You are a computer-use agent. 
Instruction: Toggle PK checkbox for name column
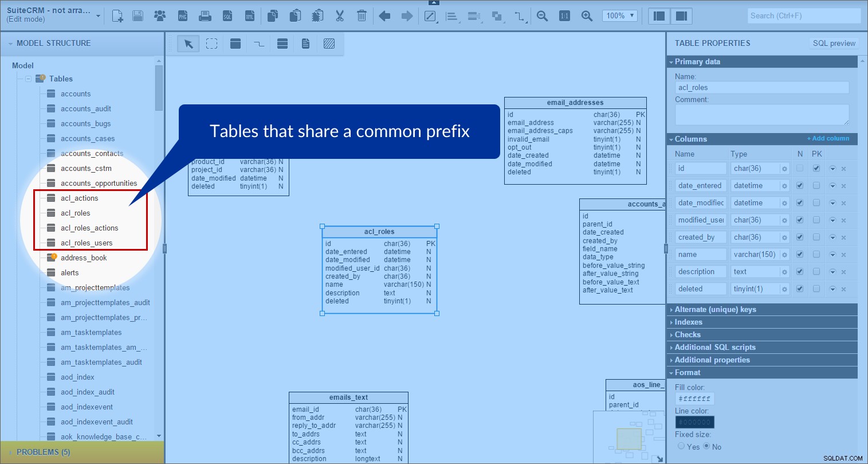click(816, 255)
